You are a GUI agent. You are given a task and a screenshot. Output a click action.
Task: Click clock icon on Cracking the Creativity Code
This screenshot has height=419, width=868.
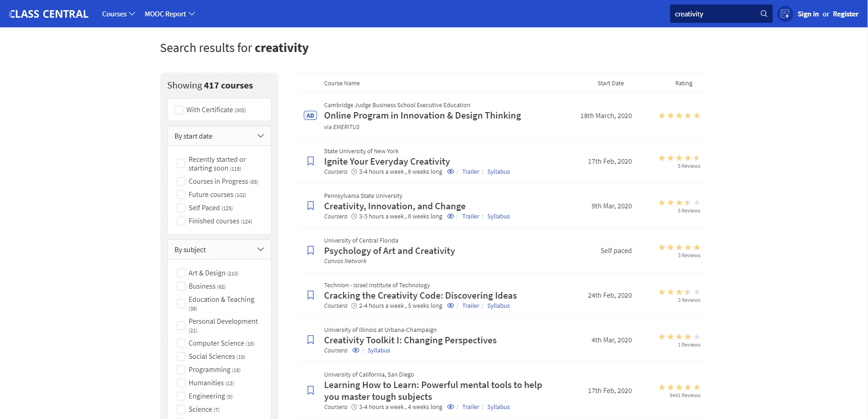pyautogui.click(x=354, y=306)
